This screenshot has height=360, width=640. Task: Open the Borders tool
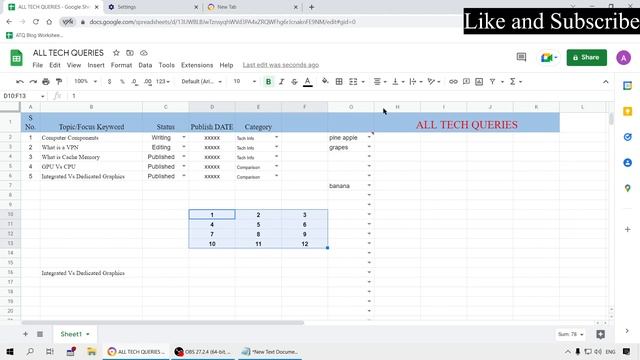tap(339, 82)
